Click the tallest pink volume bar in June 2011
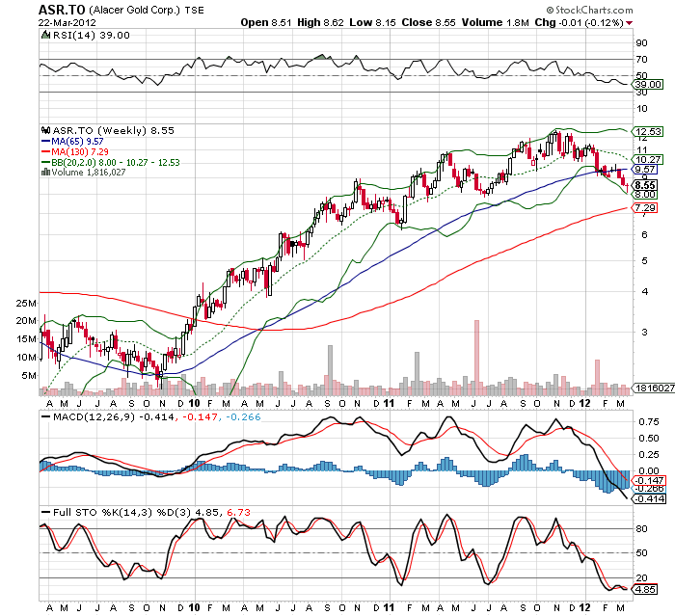675x616 pixels. tap(476, 358)
